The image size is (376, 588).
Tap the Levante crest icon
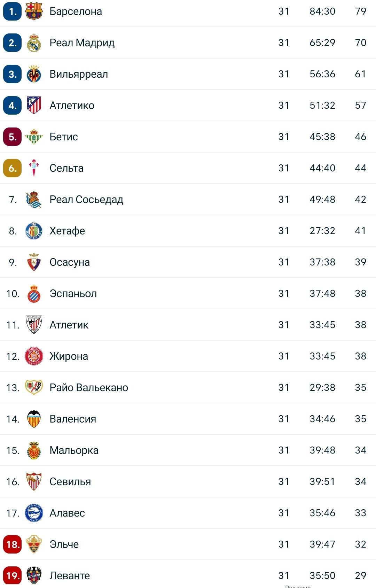tap(34, 575)
